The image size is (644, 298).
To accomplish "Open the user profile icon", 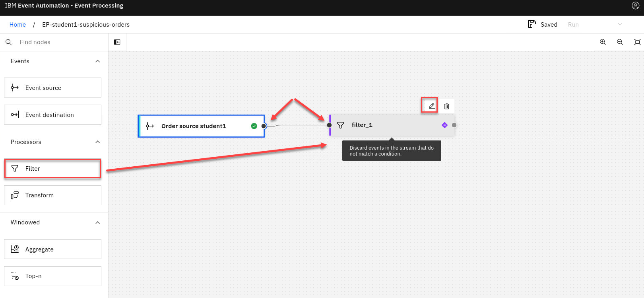I will click(x=635, y=6).
